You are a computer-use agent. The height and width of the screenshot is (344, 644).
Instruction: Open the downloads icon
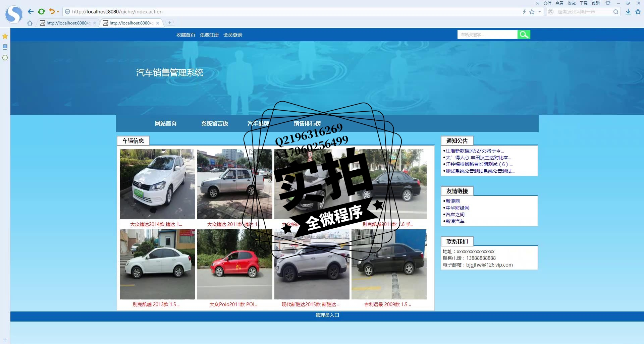628,12
